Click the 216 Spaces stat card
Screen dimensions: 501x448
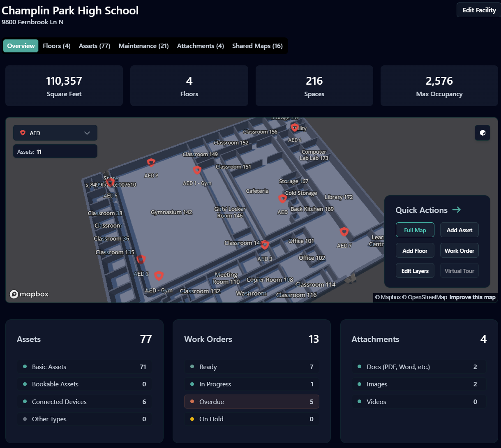[314, 86]
